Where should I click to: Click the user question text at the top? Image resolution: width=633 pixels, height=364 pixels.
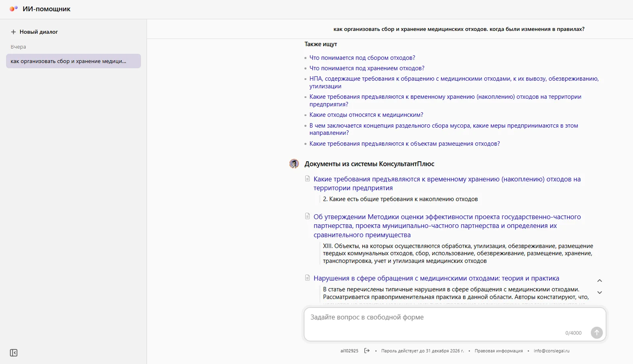[x=459, y=29]
